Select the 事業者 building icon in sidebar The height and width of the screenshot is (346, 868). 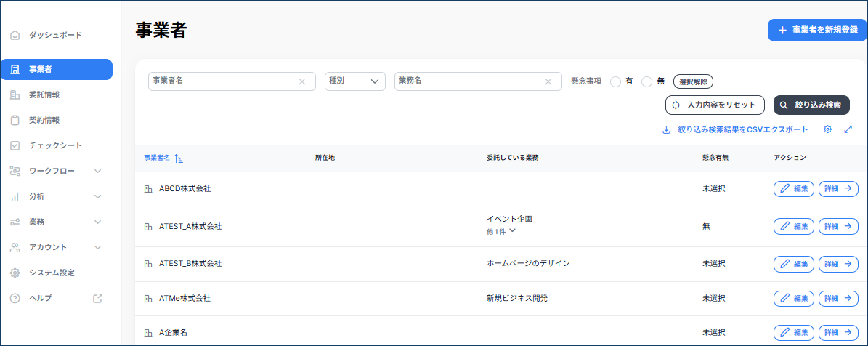pos(15,70)
